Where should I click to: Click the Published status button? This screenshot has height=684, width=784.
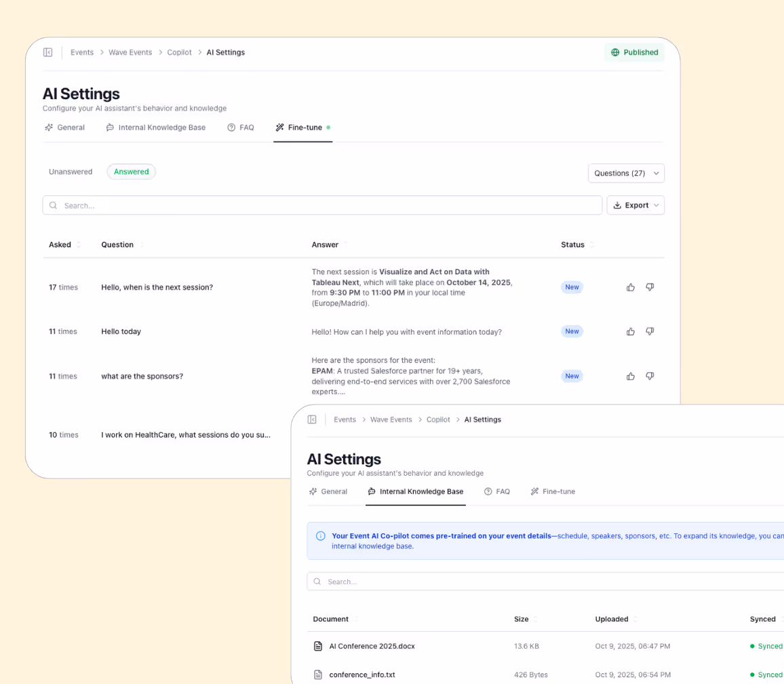[x=635, y=52]
